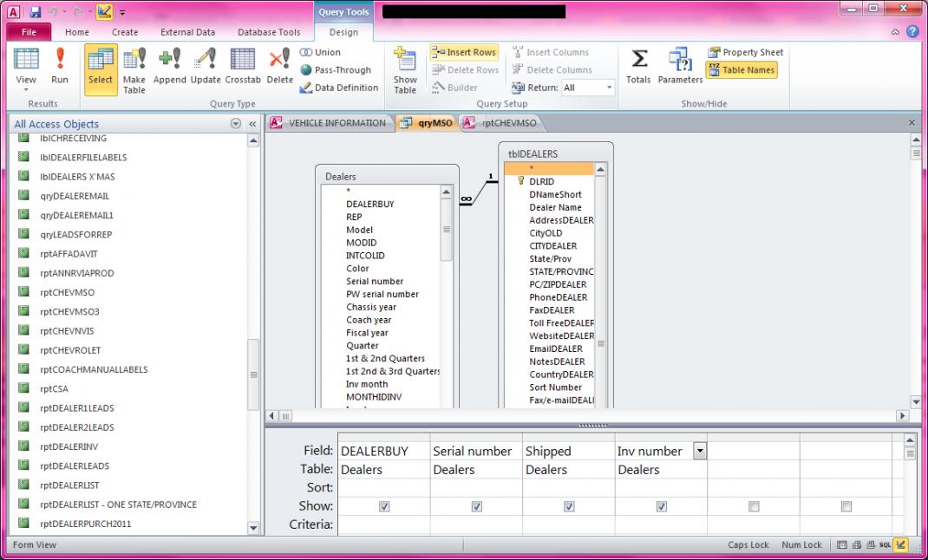
Task: Open the View datasheet icon
Action: (26, 59)
